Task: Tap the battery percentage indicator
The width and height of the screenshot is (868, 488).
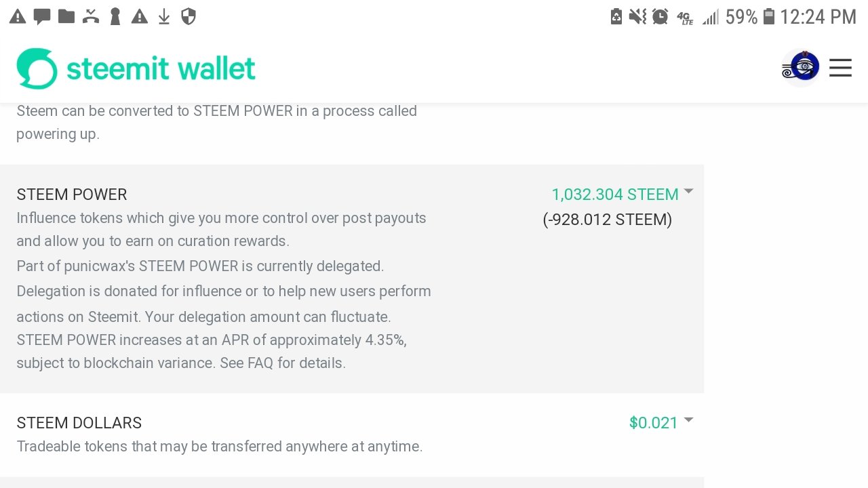Action: coord(741,17)
